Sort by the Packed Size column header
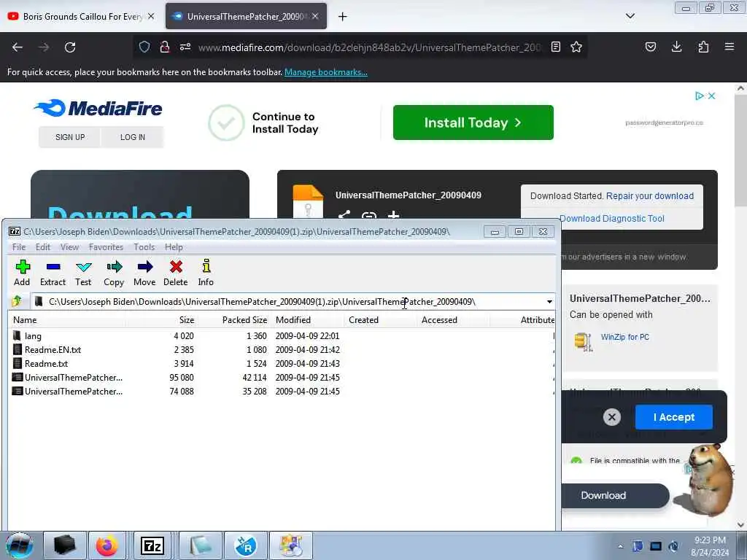 (235, 320)
